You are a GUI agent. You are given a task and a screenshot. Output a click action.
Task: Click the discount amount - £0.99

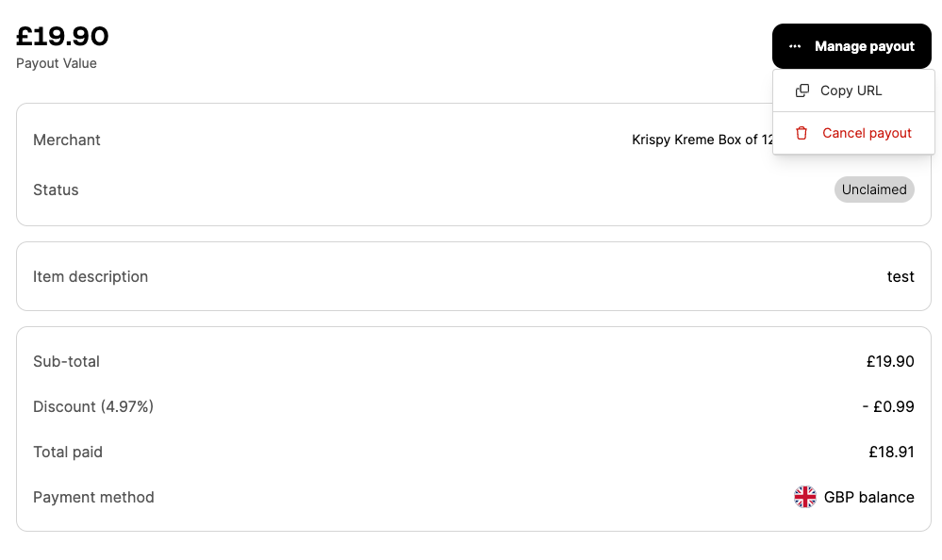(888, 406)
